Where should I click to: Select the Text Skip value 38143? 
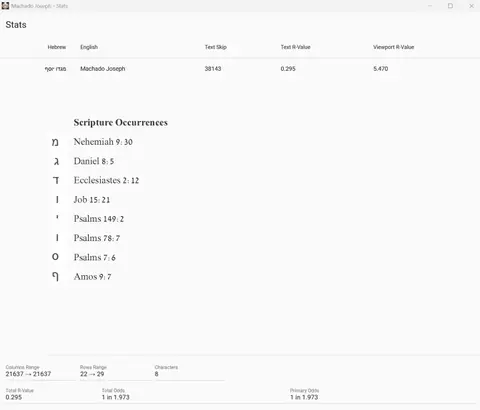(x=213, y=69)
